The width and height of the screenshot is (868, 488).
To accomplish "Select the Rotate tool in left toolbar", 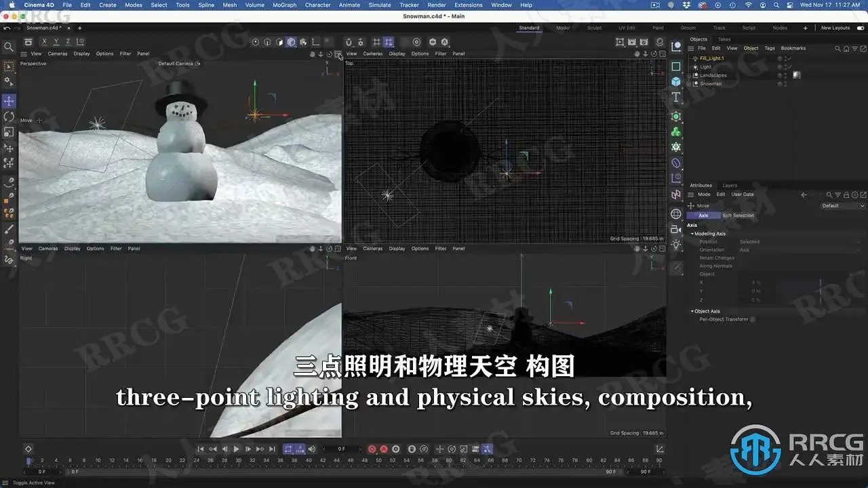I will click(x=9, y=117).
